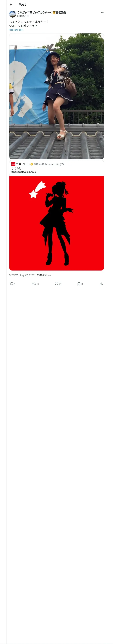Click the 2,085 Views count
Viewport: 113px width, 644px height.
click(x=44, y=275)
